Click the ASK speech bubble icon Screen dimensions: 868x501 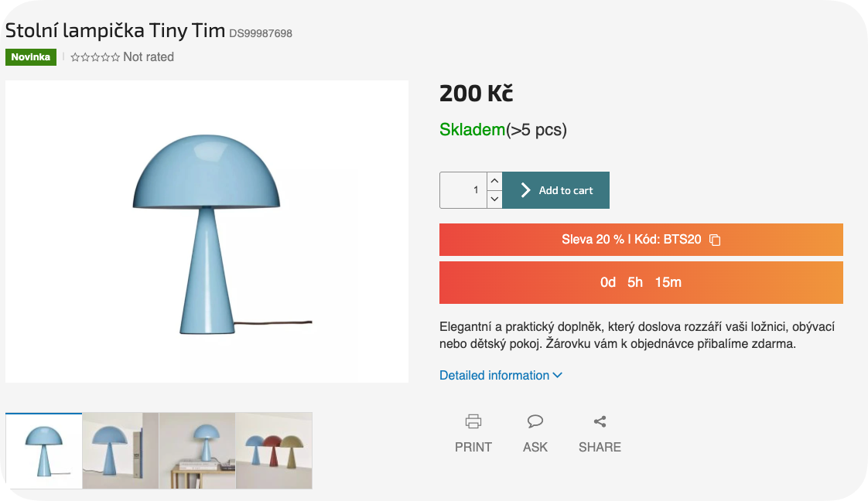(x=535, y=421)
